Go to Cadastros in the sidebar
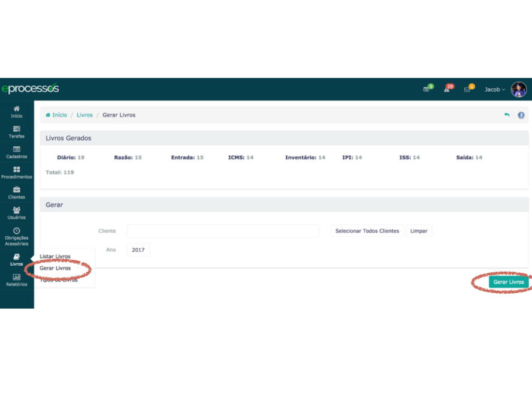 point(16,149)
